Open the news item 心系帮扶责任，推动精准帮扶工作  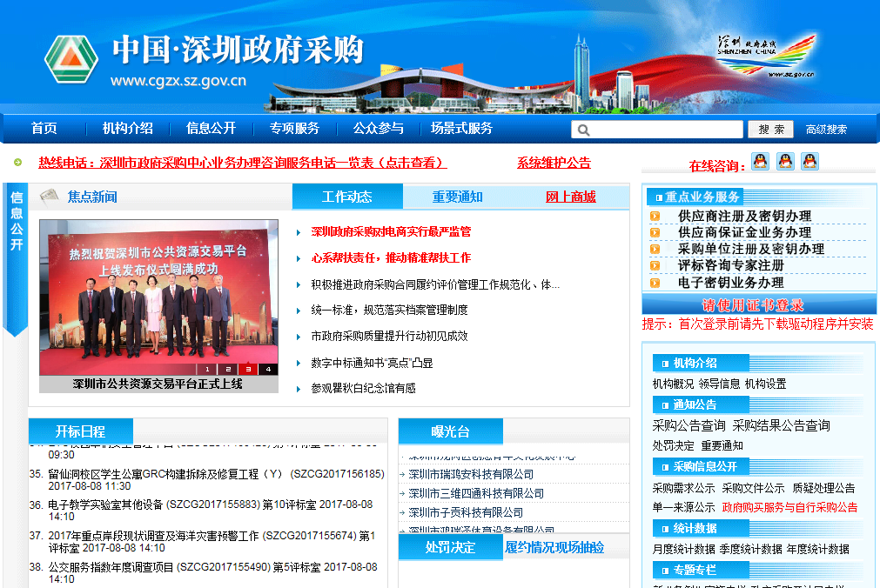391,258
